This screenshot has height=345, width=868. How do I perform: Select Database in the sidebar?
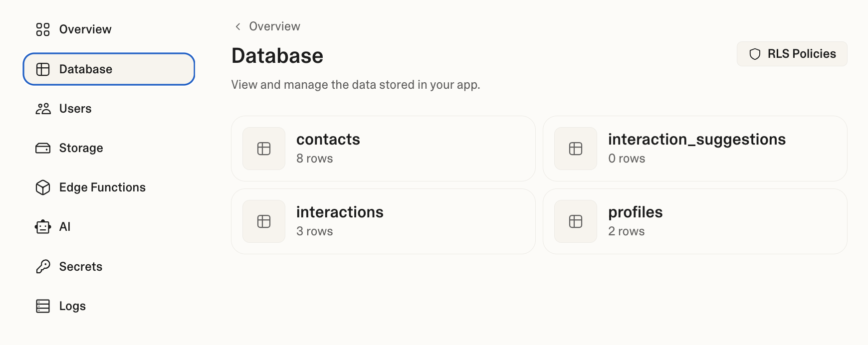click(109, 69)
